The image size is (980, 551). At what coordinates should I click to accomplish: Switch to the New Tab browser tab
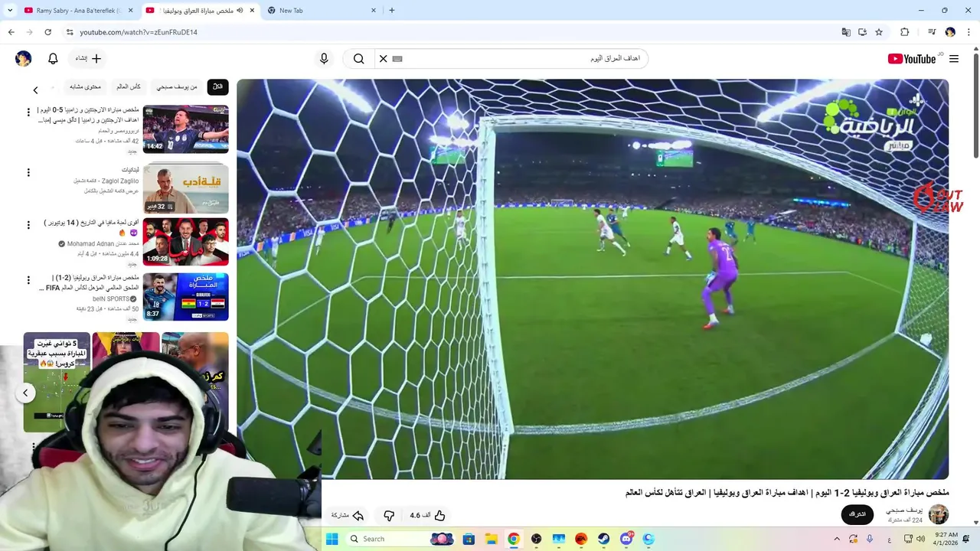point(322,11)
